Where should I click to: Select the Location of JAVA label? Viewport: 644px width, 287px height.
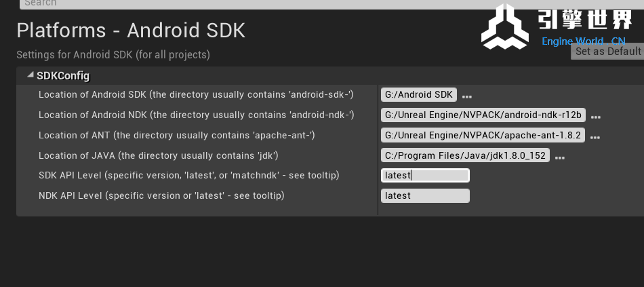pos(159,155)
